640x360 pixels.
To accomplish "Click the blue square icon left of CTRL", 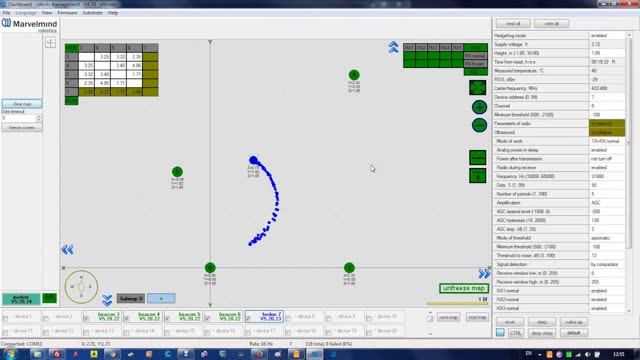I will click(500, 333).
